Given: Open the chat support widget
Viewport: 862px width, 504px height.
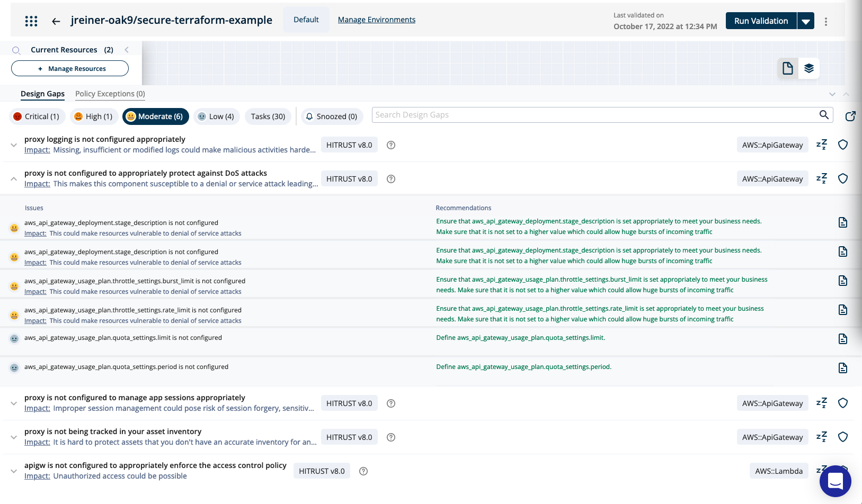Looking at the screenshot, I should point(836,481).
